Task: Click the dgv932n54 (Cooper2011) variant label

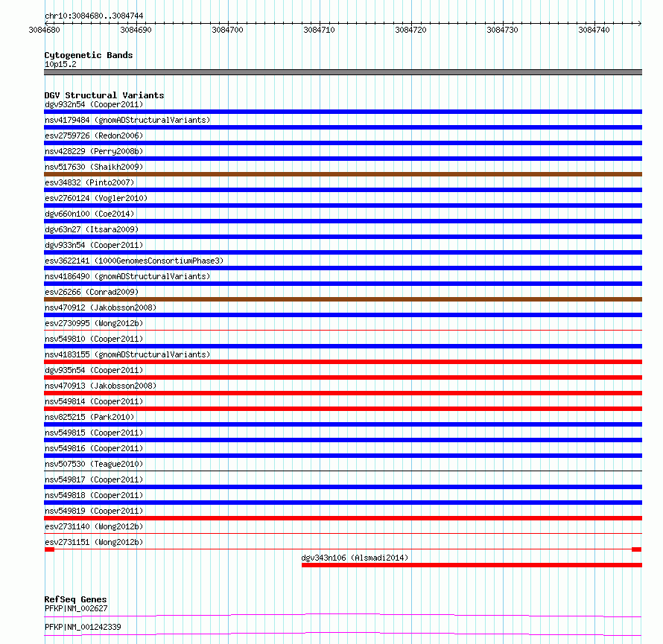Action: click(94, 104)
